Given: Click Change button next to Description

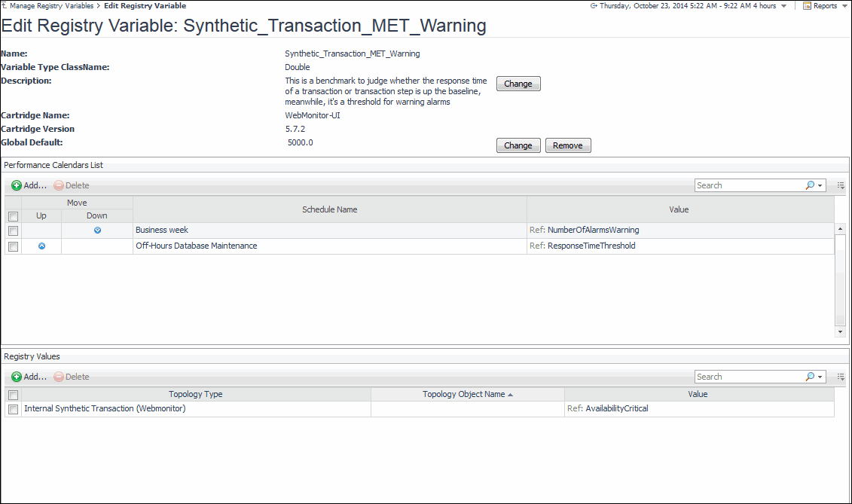Looking at the screenshot, I should (518, 84).
